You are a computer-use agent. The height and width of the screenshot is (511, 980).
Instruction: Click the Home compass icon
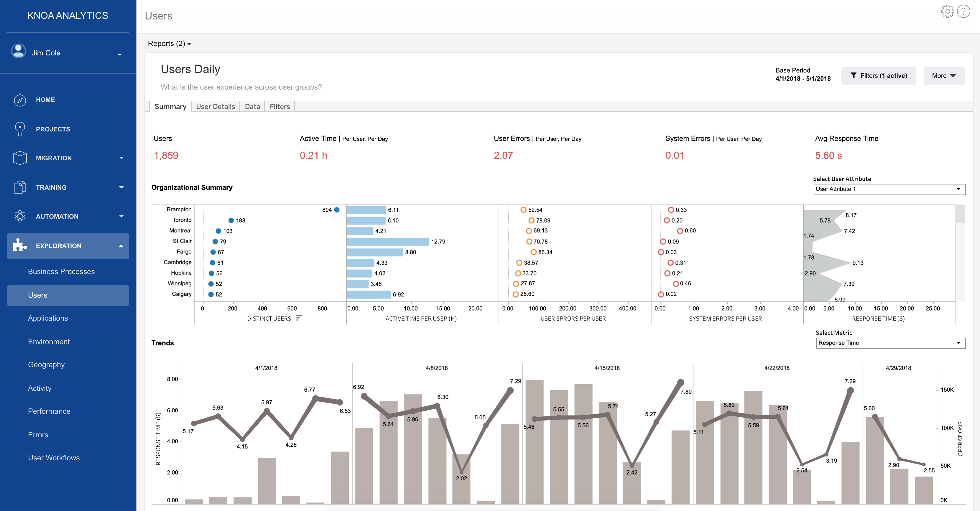tap(20, 100)
